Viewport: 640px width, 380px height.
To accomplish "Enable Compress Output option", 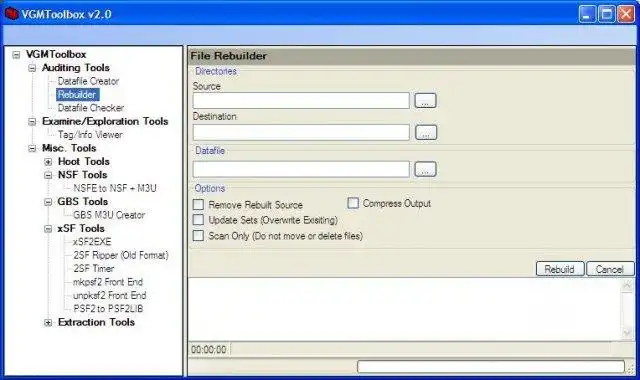I will [353, 203].
